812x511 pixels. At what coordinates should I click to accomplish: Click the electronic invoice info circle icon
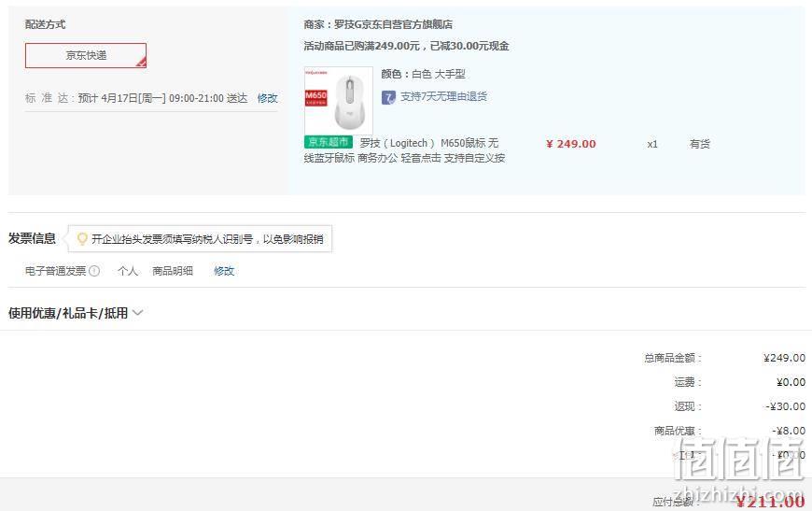point(94,271)
